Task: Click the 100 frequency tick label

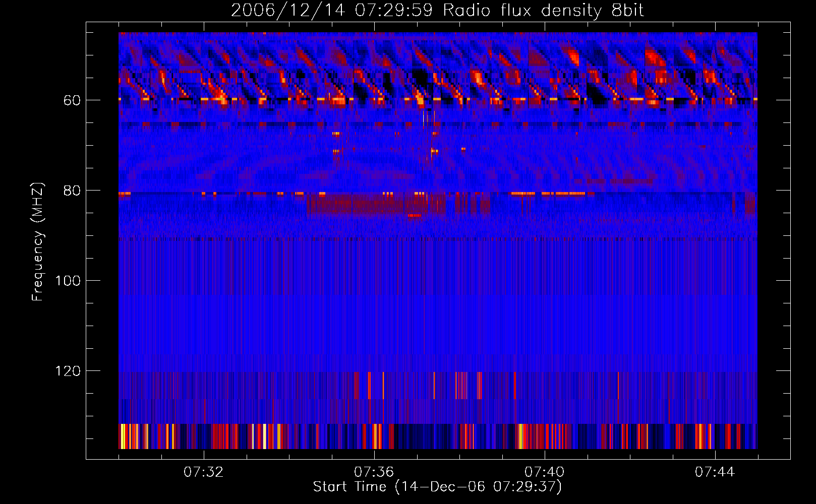Action: coord(68,281)
